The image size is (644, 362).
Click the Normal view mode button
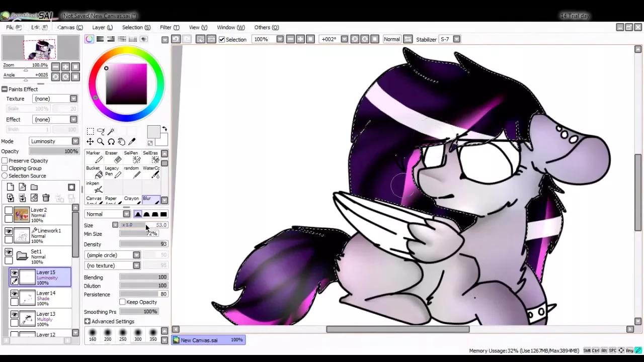click(391, 39)
